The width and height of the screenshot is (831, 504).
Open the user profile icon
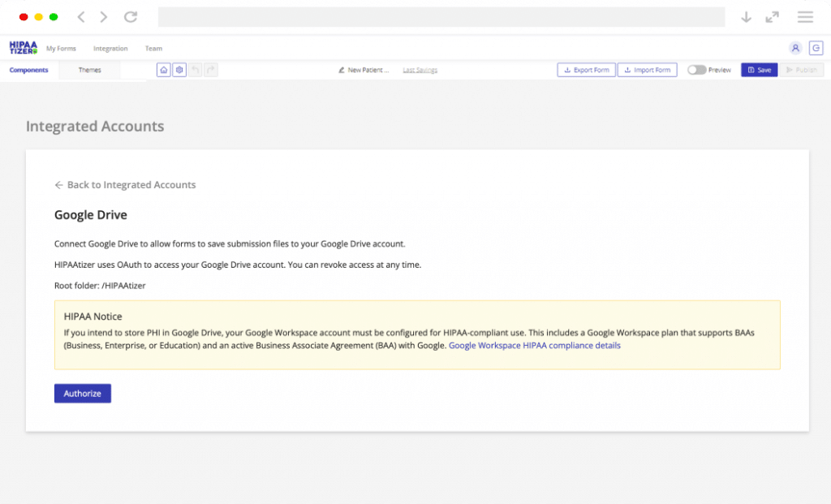(x=795, y=48)
